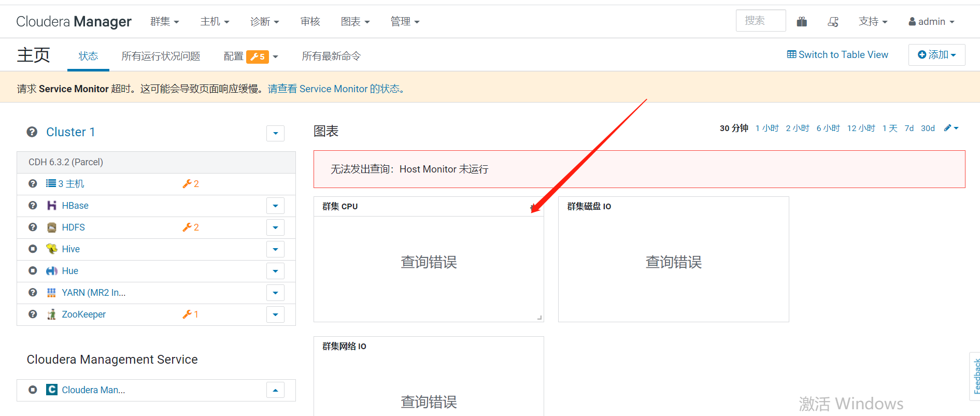Open the 图表 menu
This screenshot has width=980, height=416.
356,22
